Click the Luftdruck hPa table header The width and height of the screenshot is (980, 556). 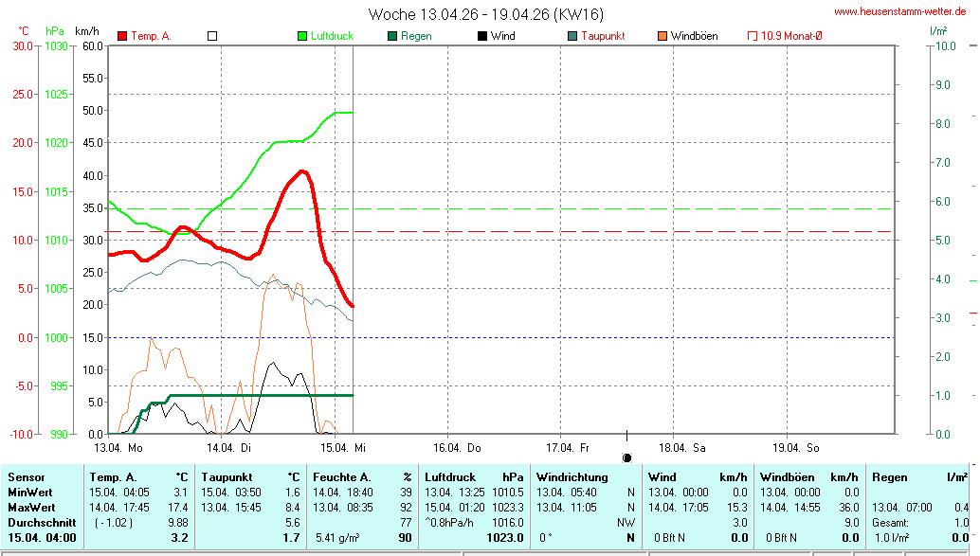[474, 477]
